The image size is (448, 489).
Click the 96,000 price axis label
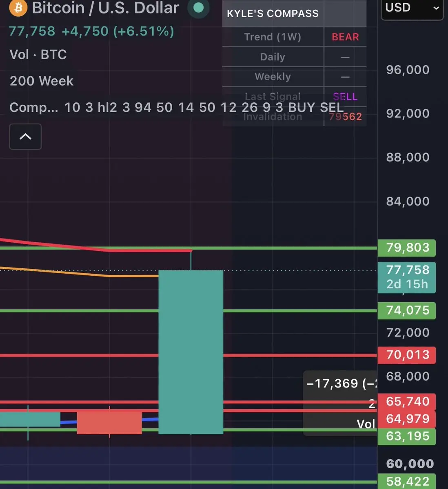(408, 70)
